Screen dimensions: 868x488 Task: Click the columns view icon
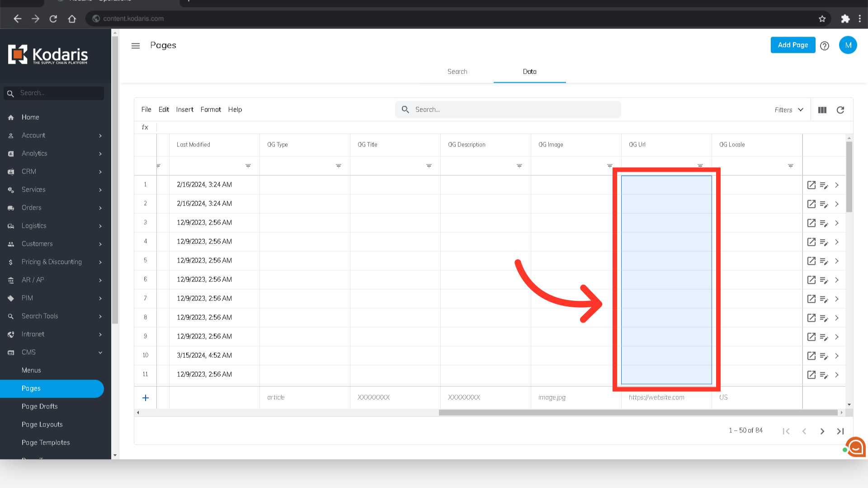(822, 110)
